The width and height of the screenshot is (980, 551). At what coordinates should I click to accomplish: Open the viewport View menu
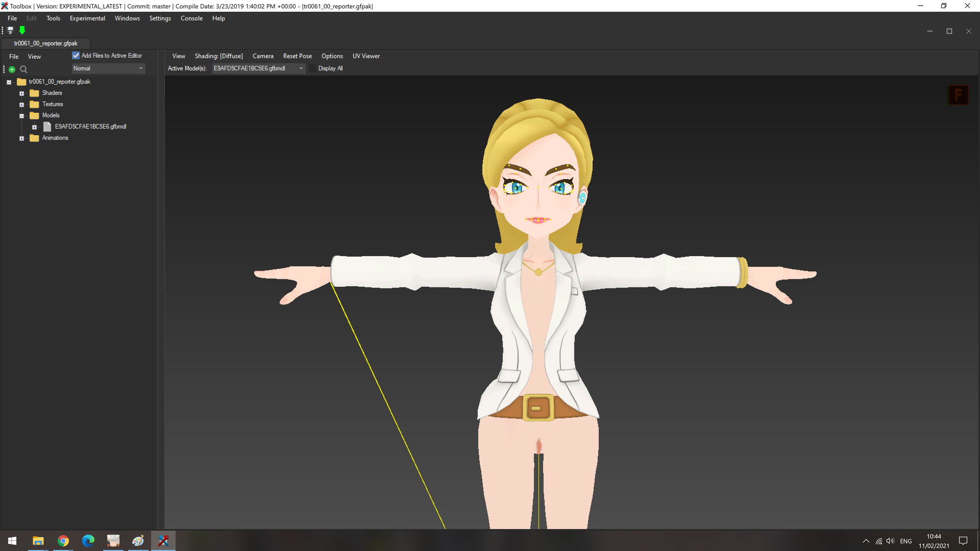[179, 56]
